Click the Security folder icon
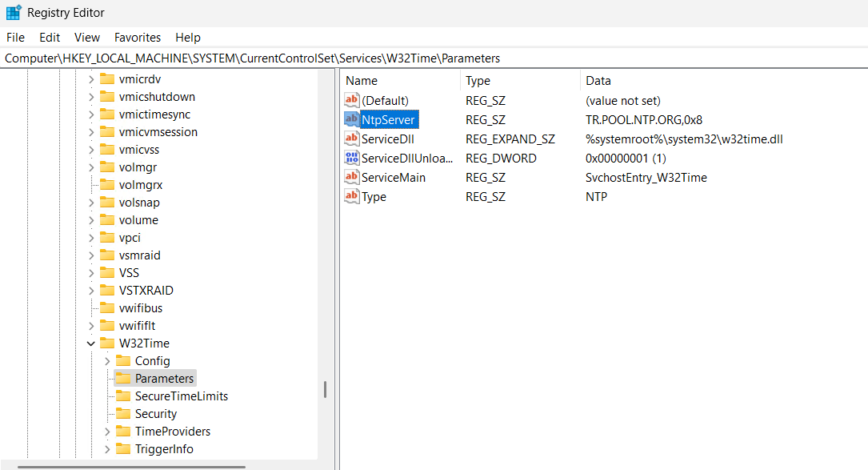Image resolution: width=868 pixels, height=470 pixels. tap(124, 413)
